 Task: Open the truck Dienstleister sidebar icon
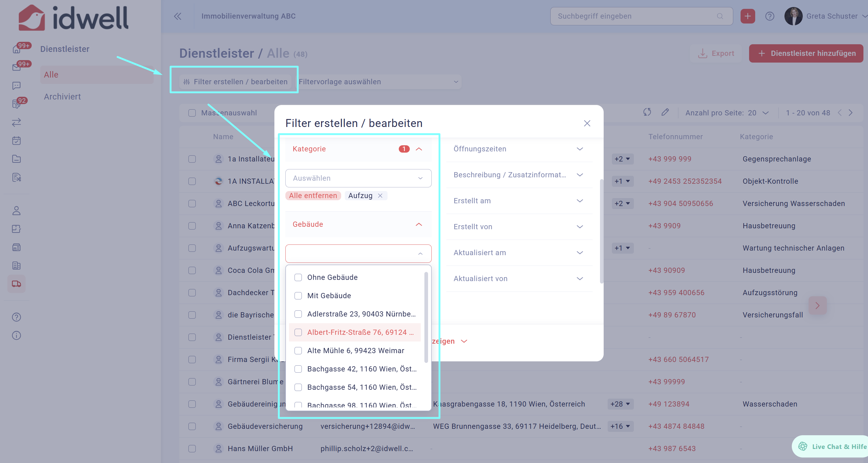[16, 284]
